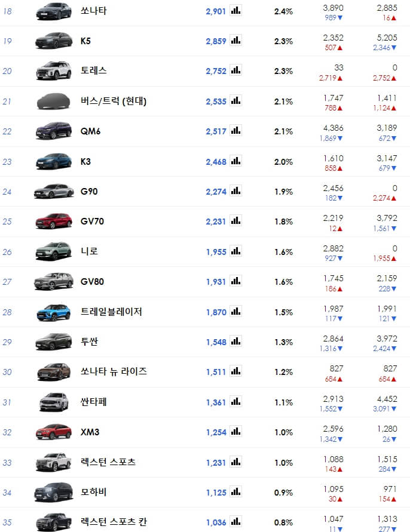The height and width of the screenshot is (532, 410).
Task: Open the bar chart icon for 토레스
Action: pos(235,70)
